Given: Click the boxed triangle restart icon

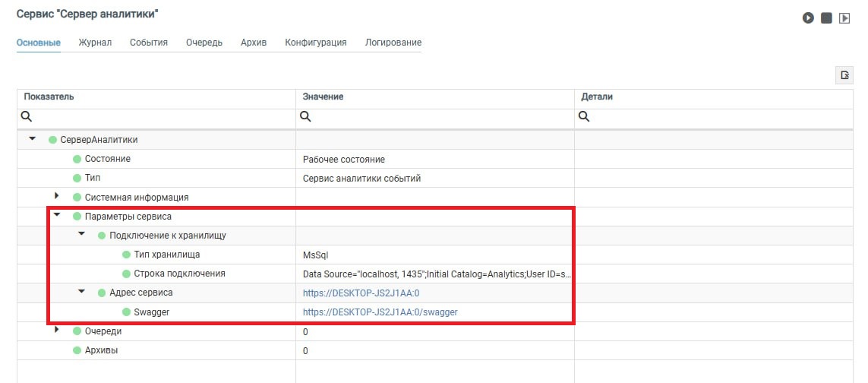Looking at the screenshot, I should coord(844,17).
